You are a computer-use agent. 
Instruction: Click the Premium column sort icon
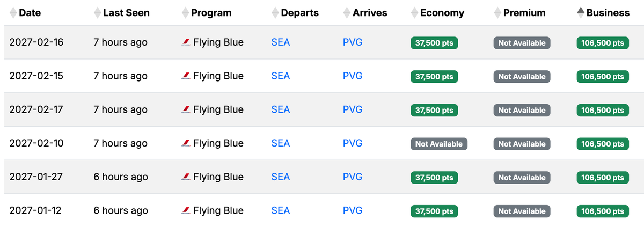pyautogui.click(x=497, y=13)
